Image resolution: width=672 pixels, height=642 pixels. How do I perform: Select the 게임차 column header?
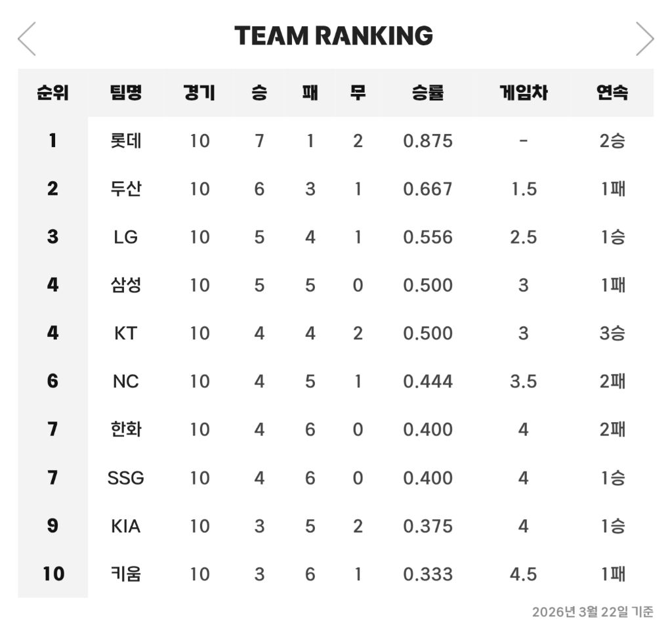tap(523, 93)
